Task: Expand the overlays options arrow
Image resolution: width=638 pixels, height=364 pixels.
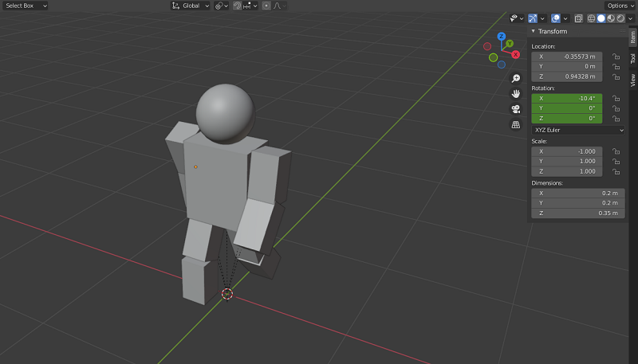Action: pos(565,18)
